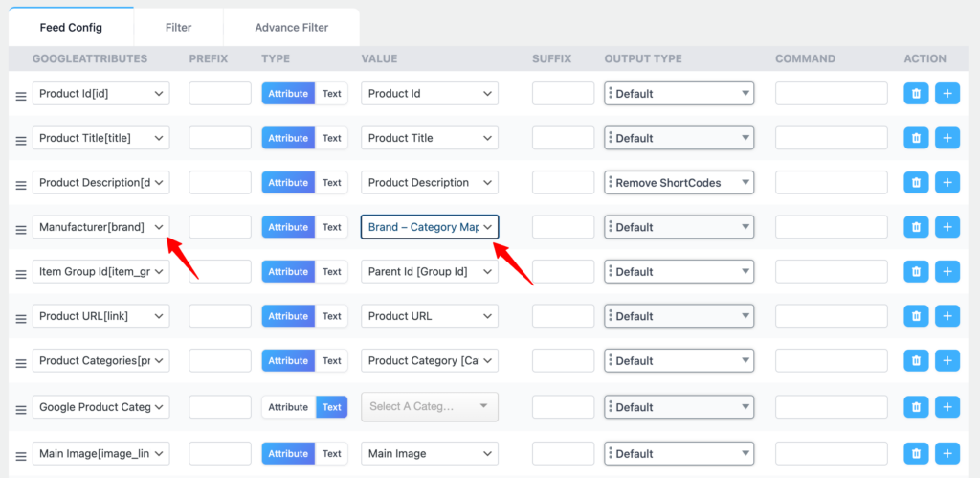Delete the Product Id row with trash icon
The height and width of the screenshot is (478, 980).
coord(916,94)
